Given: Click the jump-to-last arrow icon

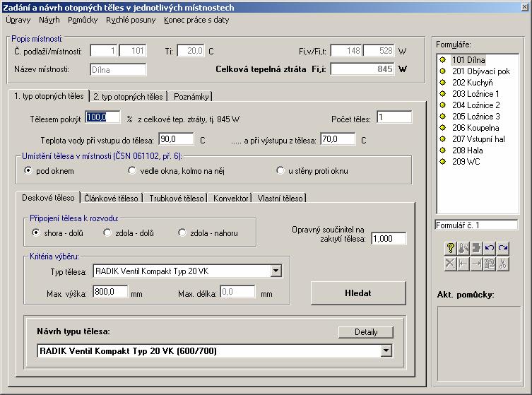Looking at the screenshot, I should (476, 264).
